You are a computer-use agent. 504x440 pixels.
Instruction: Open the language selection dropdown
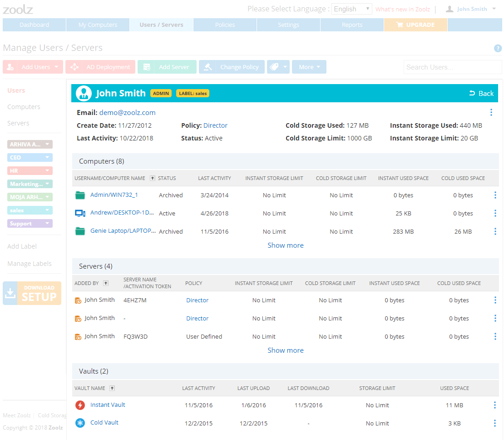tap(351, 9)
